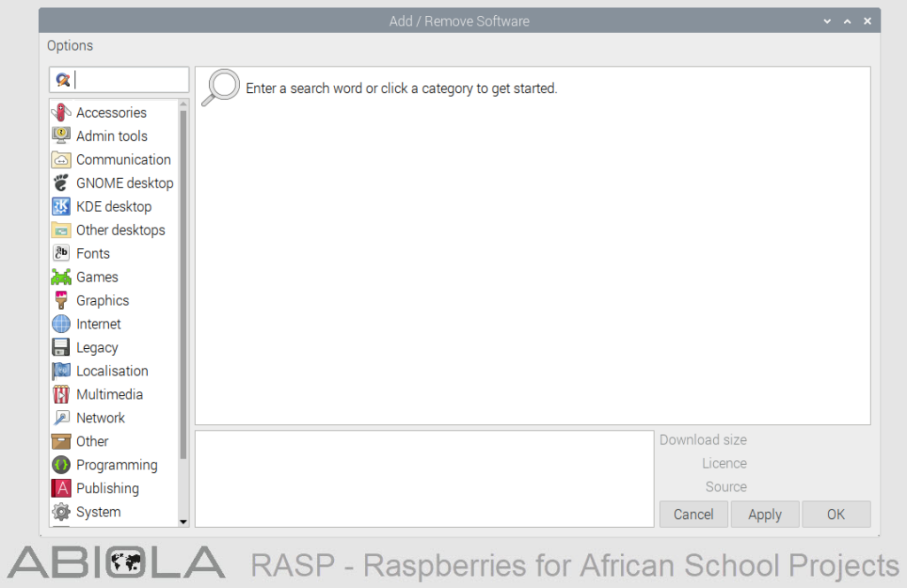Click the Cancel button

694,514
